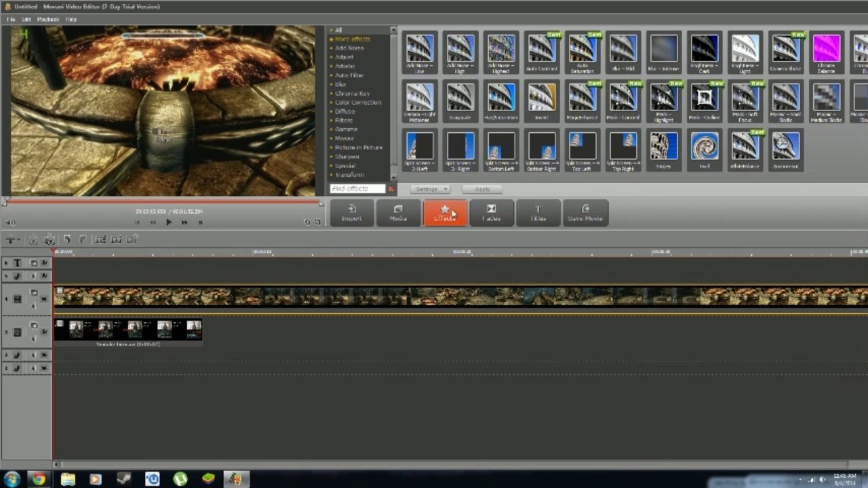The width and height of the screenshot is (868, 488).
Task: Open File Explorer from the taskbar
Action: [68, 479]
